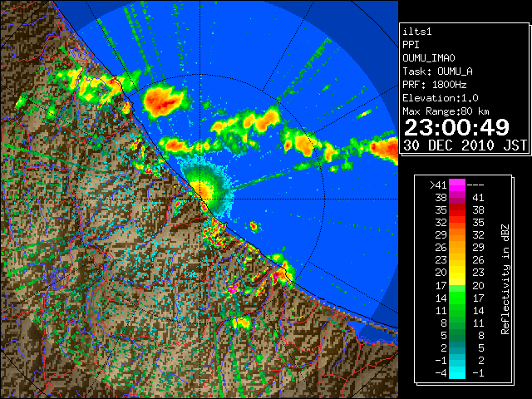The width and height of the screenshot is (532, 399).
Task: Click the large red-orange echo cell offshore northwest
Action: click(x=164, y=101)
